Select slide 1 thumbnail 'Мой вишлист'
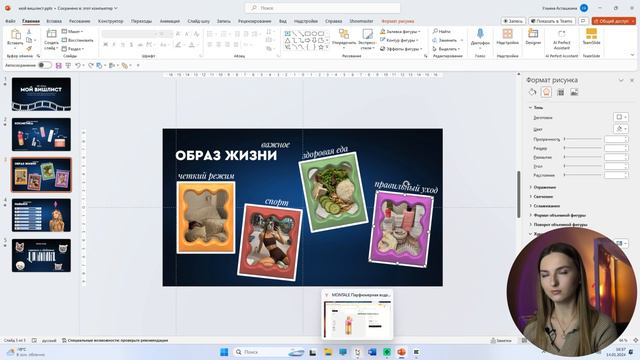This screenshot has height=360, width=640. tap(41, 94)
